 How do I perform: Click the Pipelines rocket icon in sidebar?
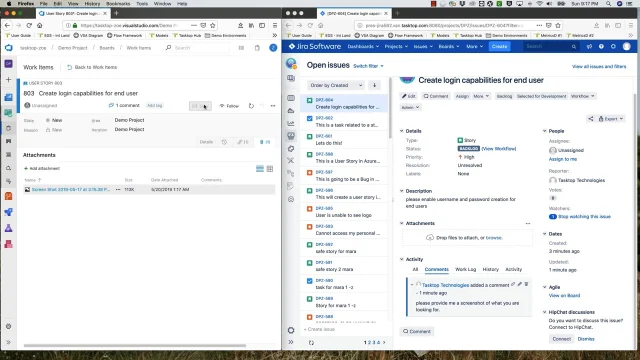click(x=9, y=212)
